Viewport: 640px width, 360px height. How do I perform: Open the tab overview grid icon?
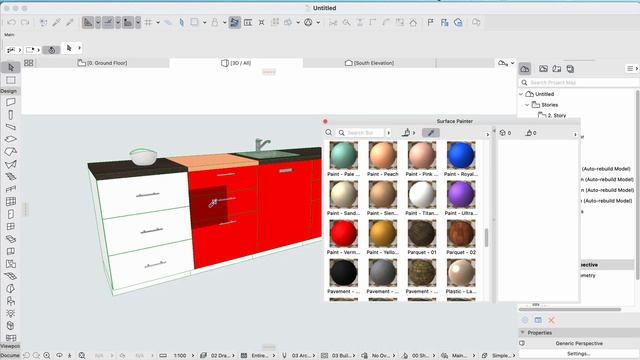pyautogui.click(x=29, y=63)
